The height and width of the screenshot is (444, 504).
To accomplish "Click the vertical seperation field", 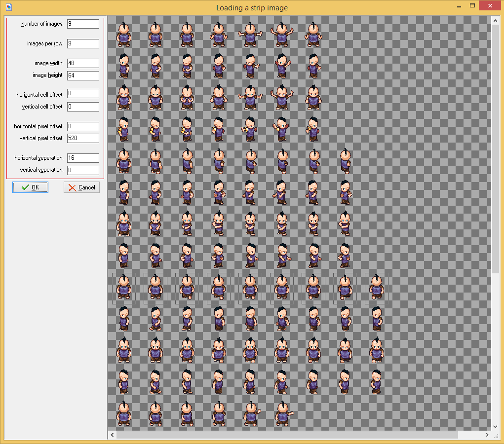I will point(83,170).
